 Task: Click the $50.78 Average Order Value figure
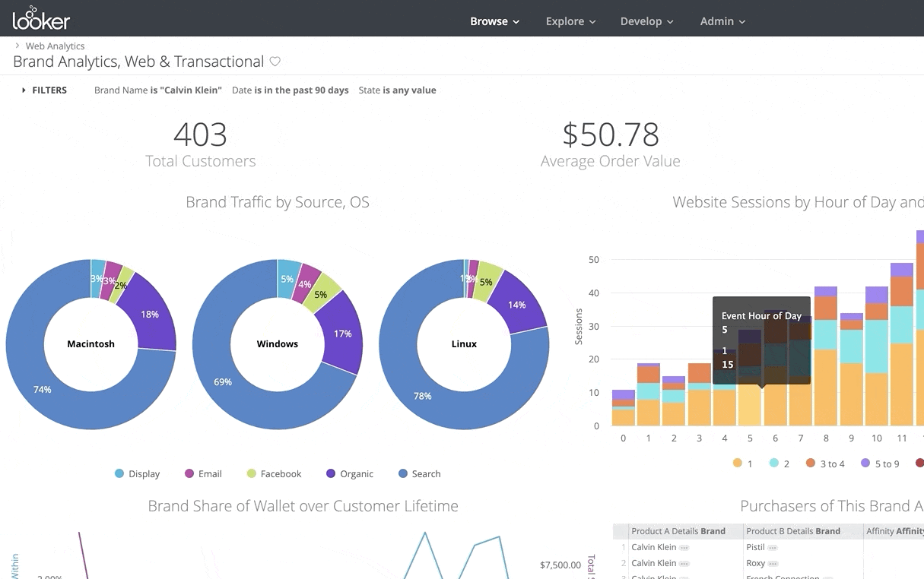611,134
